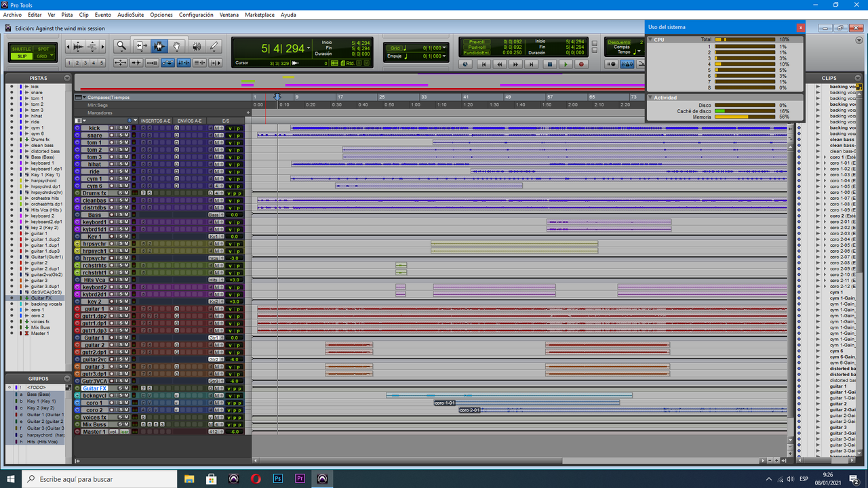
Task: Jump to session end button
Action: point(532,64)
